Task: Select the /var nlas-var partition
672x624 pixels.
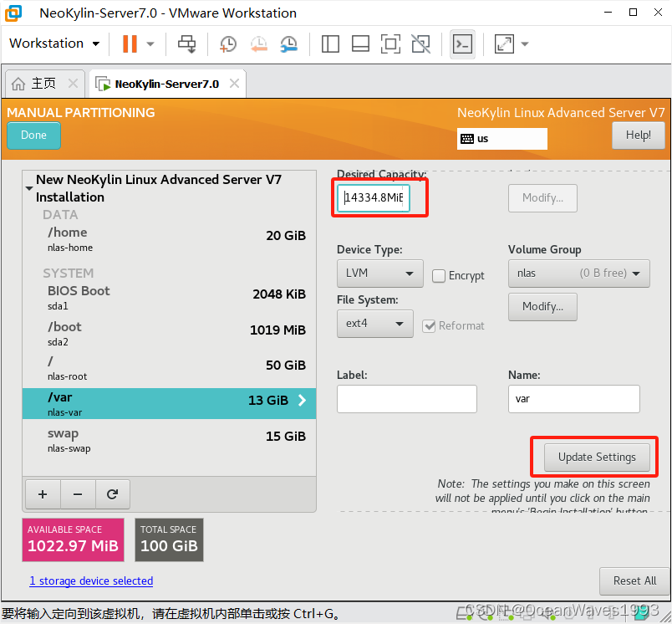Action: point(170,403)
